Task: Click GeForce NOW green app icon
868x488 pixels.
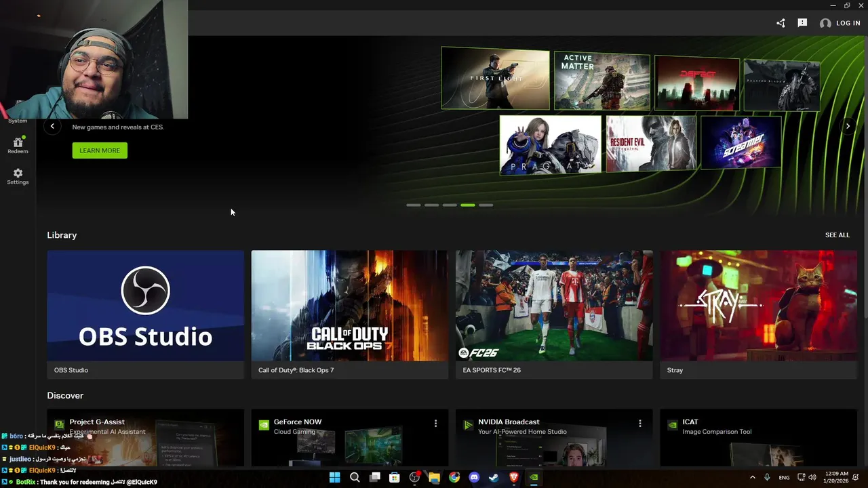Action: point(264,425)
